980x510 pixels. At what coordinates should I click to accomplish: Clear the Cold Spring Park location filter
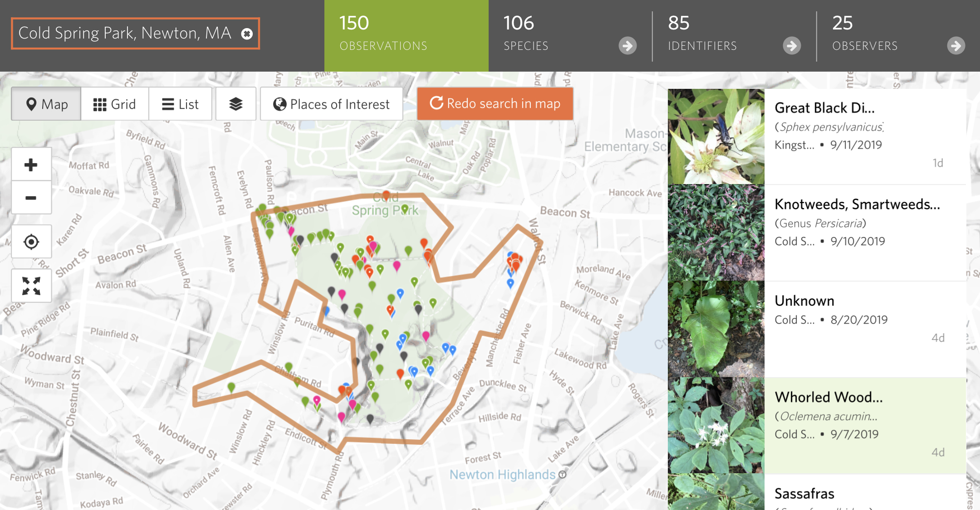pos(247,34)
